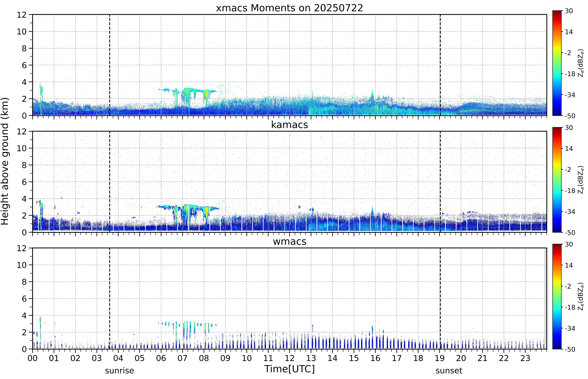Viewport: 588px width, 379px height.
Task: Click the sunset dashed line in kamacs panel
Action: 440,182
